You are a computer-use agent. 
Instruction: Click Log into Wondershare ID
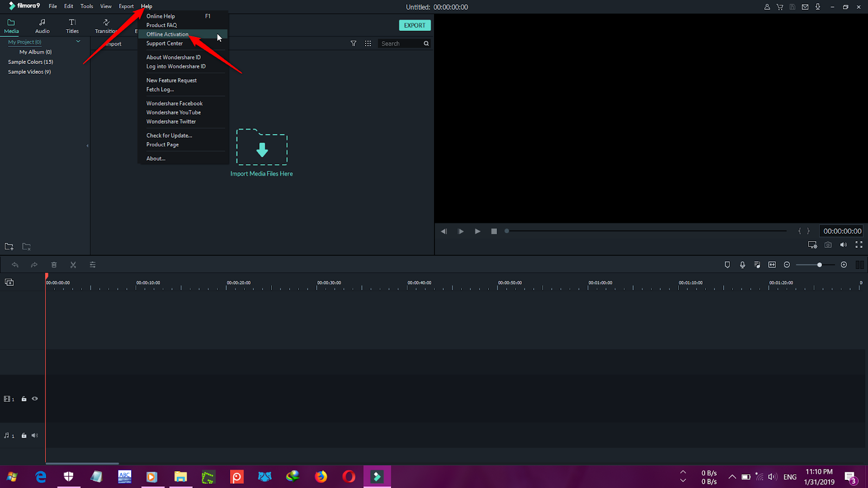click(183, 66)
